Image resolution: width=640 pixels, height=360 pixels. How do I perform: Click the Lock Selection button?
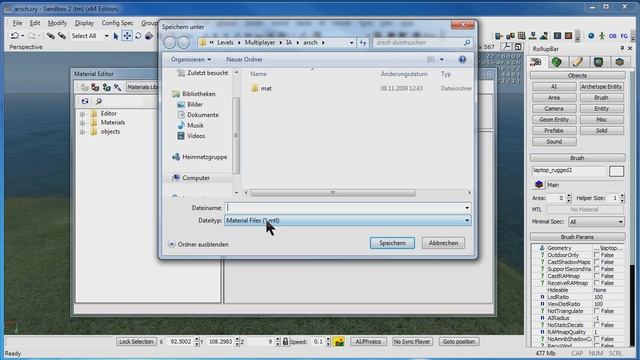click(136, 342)
